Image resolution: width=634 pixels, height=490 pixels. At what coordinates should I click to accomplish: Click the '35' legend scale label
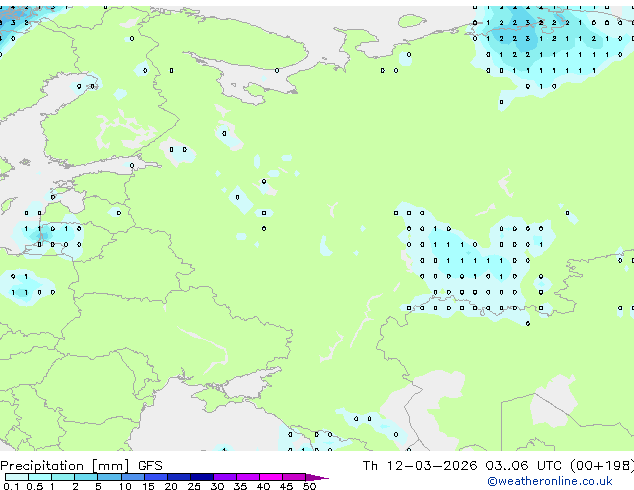240,486
